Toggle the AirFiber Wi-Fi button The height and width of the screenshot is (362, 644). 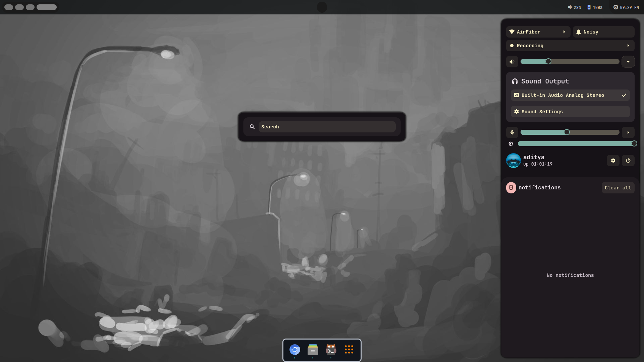click(x=533, y=32)
